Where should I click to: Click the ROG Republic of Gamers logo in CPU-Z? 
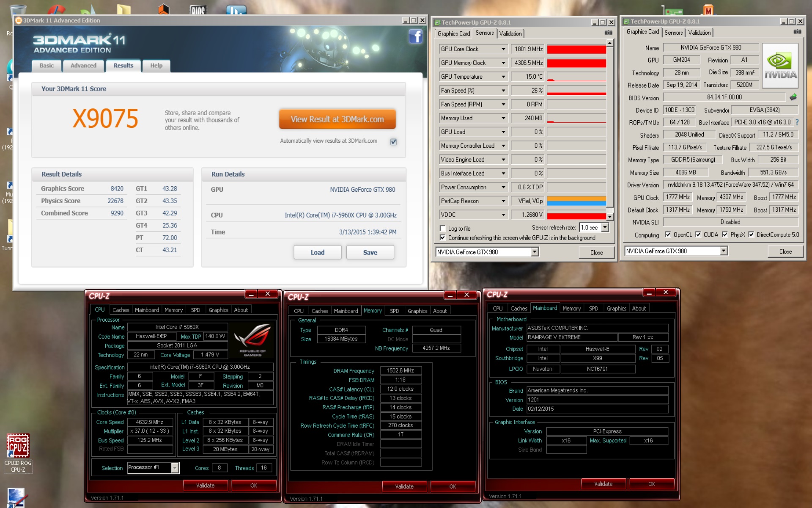point(252,340)
